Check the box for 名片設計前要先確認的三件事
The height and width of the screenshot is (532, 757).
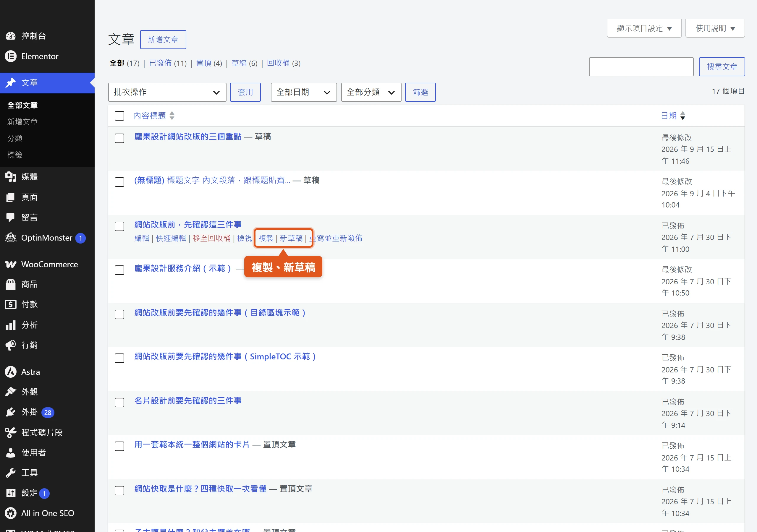[119, 402]
